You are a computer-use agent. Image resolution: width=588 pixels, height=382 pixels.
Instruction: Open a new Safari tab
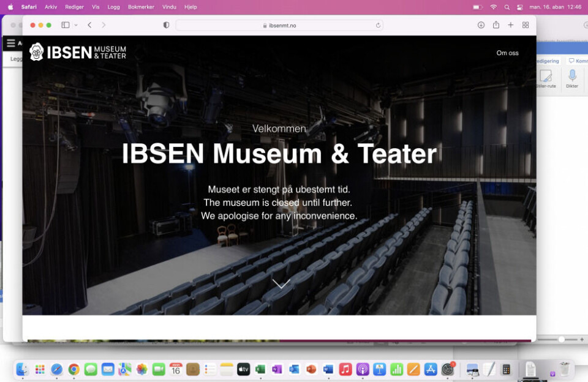510,25
